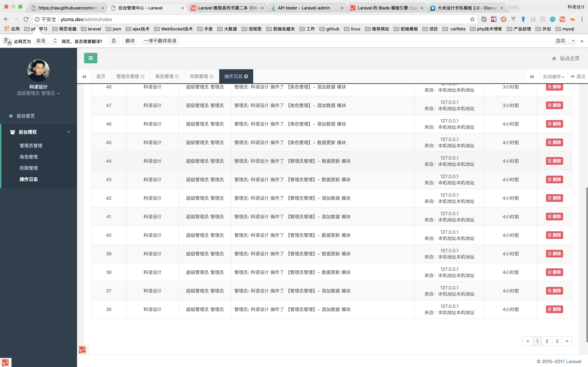Open 权限管理 in the sidebar menu
This screenshot has width=588, height=367.
click(29, 168)
